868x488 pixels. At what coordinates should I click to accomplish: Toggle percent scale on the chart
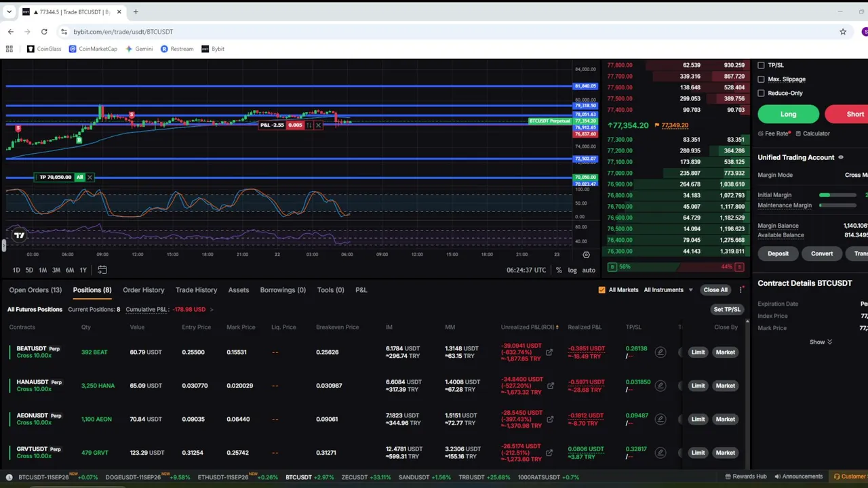559,270
